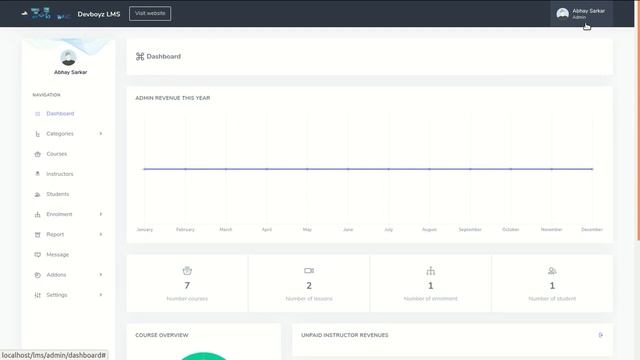The height and width of the screenshot is (360, 640).
Task: Click the December label on chart axis
Action: (592, 230)
